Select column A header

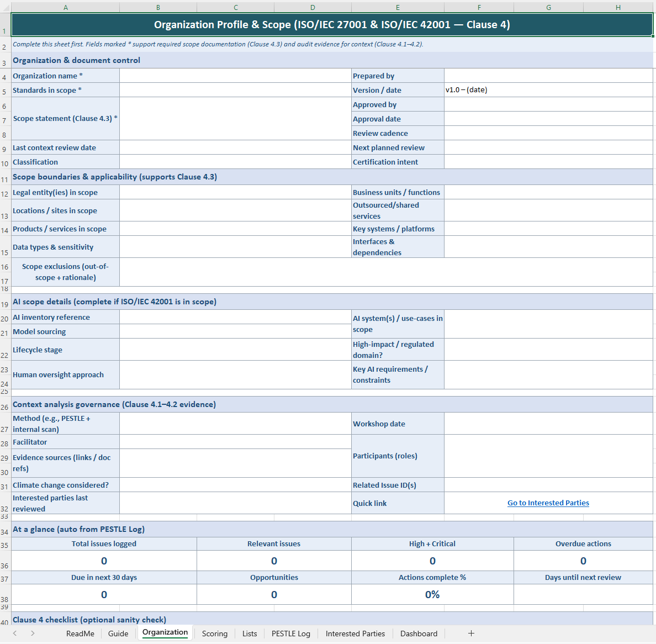66,7
